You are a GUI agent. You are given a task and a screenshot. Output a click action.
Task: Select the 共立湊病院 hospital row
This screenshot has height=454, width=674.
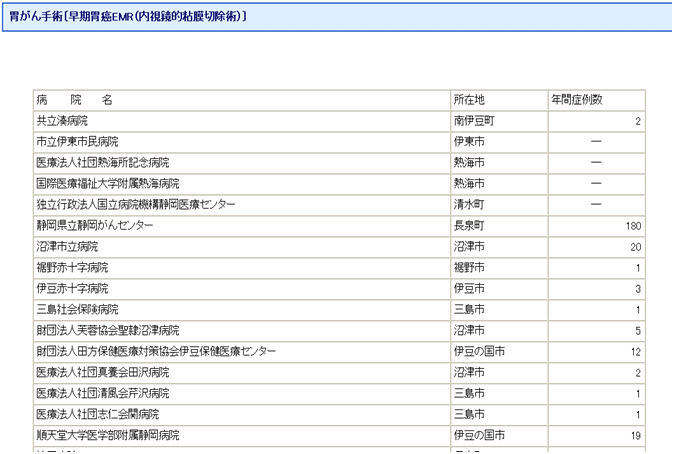click(62, 121)
